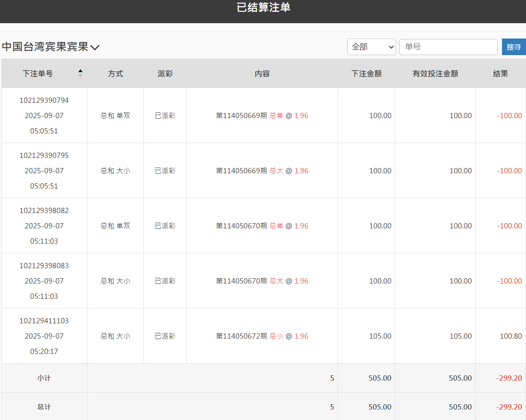This screenshot has height=420, width=526.
Task: Click 第114050670期 总大 bet content
Action: 262,281
